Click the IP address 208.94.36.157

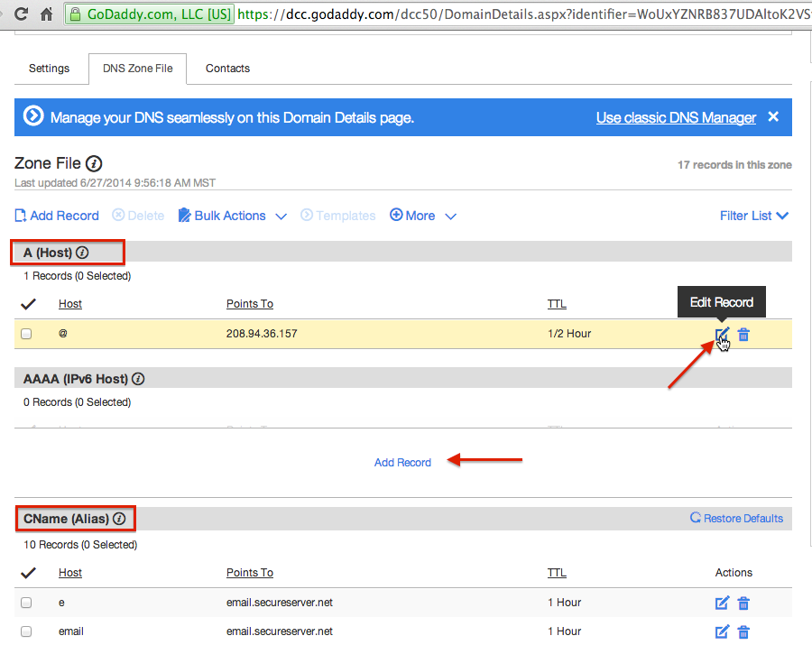[x=262, y=334]
